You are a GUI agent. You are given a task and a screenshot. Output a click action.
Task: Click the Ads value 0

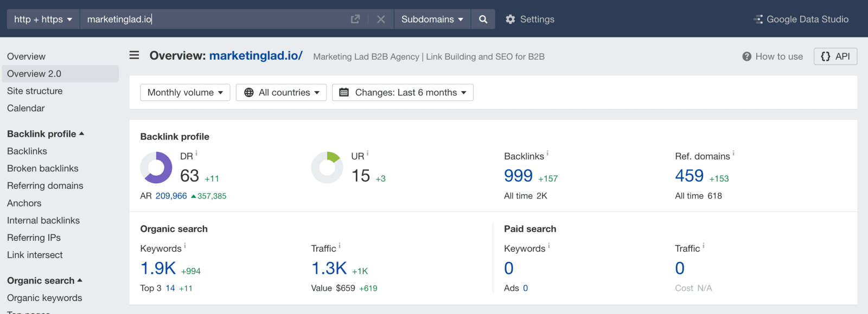pyautogui.click(x=525, y=288)
